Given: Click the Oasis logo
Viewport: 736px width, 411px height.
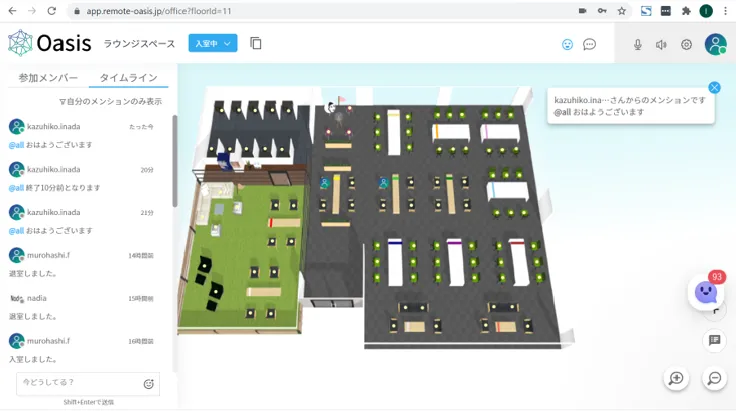Looking at the screenshot, I should 50,43.
